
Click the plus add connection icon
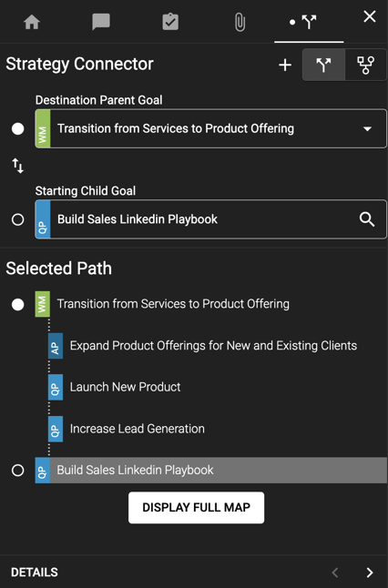point(285,65)
